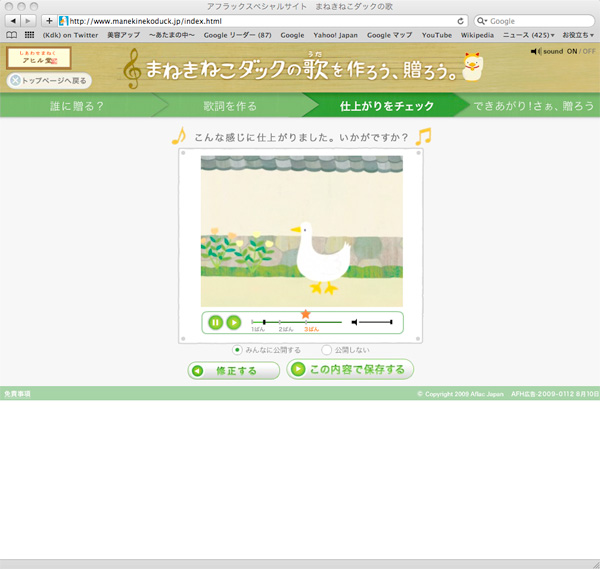The width and height of the screenshot is (600, 569).
Task: Click the window resize grip corner
Action: pos(596,565)
